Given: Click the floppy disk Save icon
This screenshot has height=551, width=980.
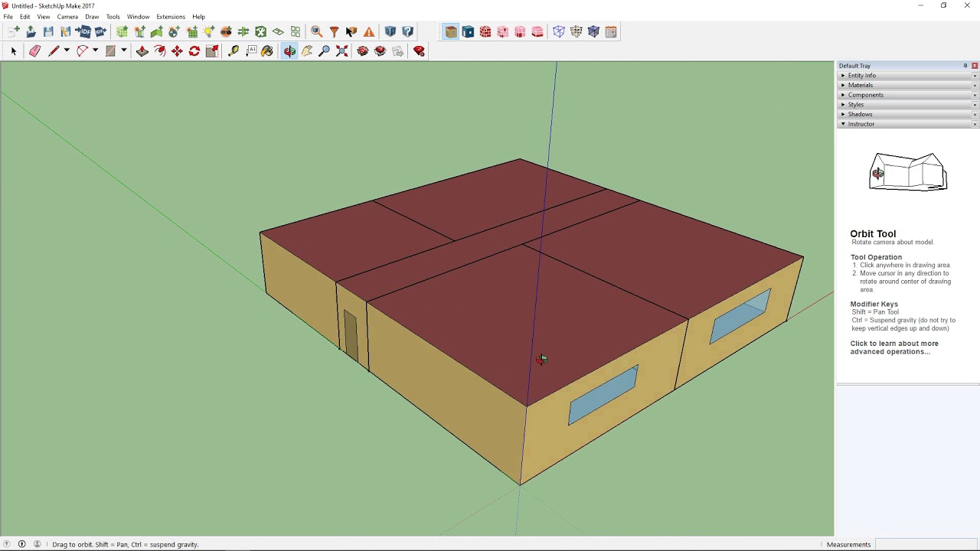Looking at the screenshot, I should coord(48,31).
